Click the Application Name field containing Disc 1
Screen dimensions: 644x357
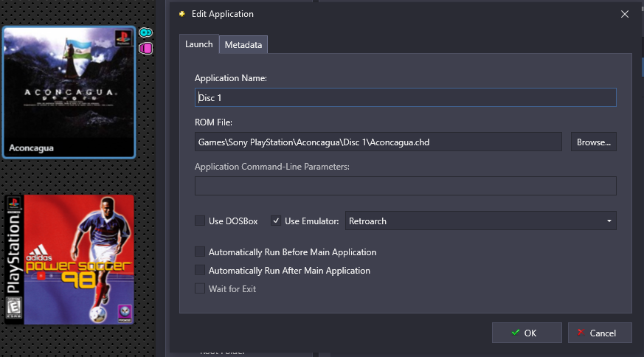[x=406, y=98]
